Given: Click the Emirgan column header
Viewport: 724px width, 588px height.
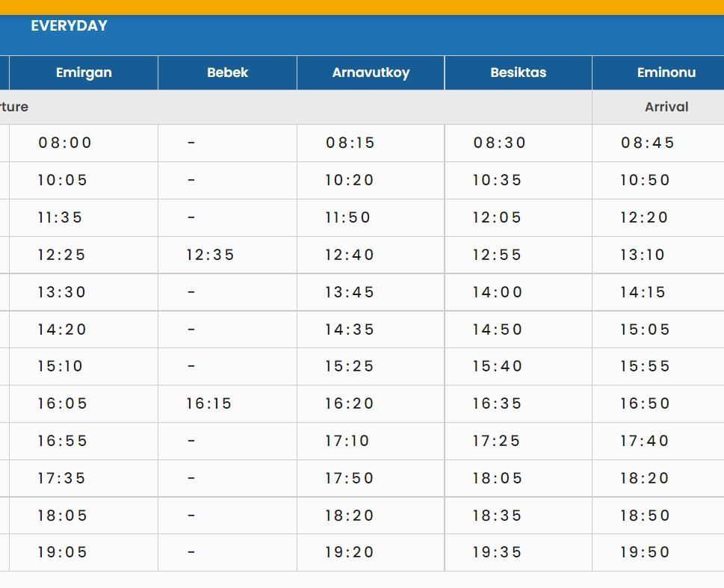Looking at the screenshot, I should coord(84,72).
